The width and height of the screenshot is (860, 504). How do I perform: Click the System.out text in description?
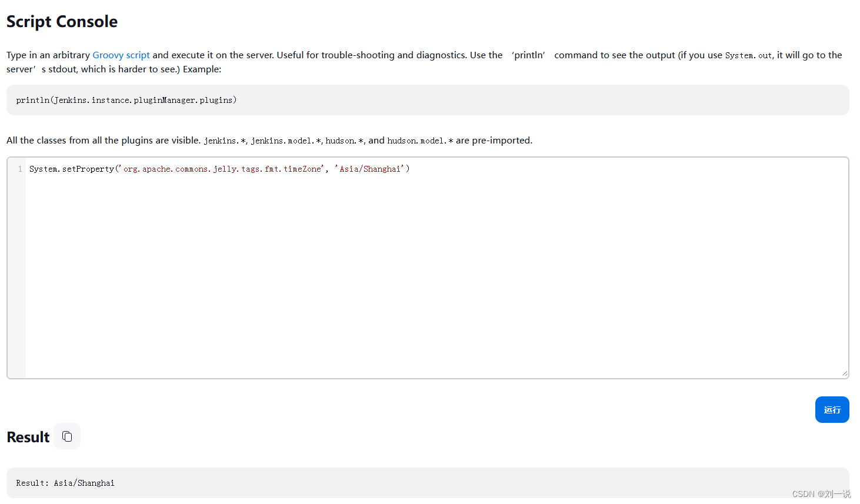pyautogui.click(x=748, y=56)
